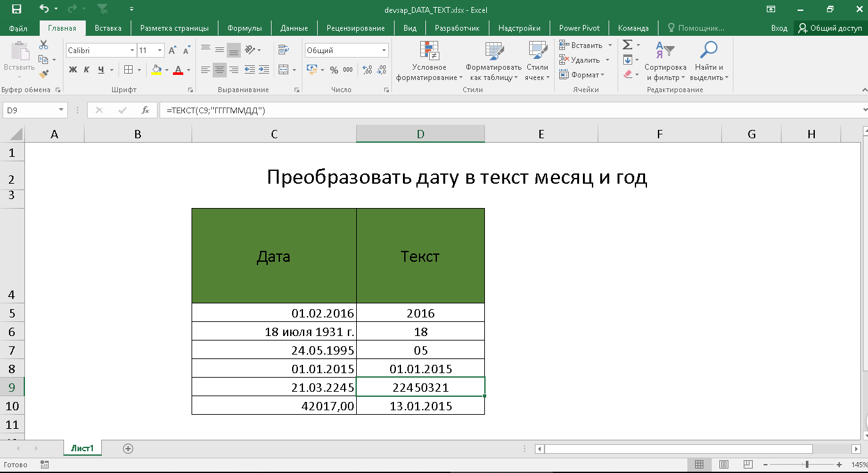Open the font size 11 dropdown
The image size is (868, 473).
160,51
